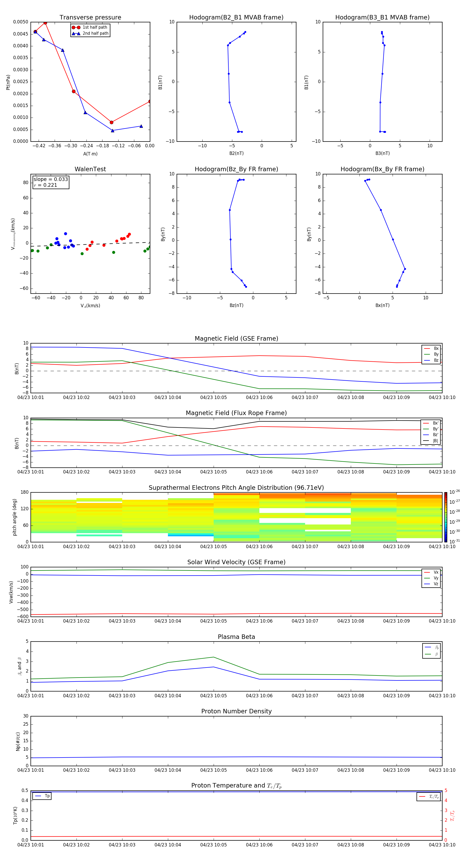Click the "Vsw(km/s)" axis label
This screenshot has height=868, width=473.
coord(11,592)
